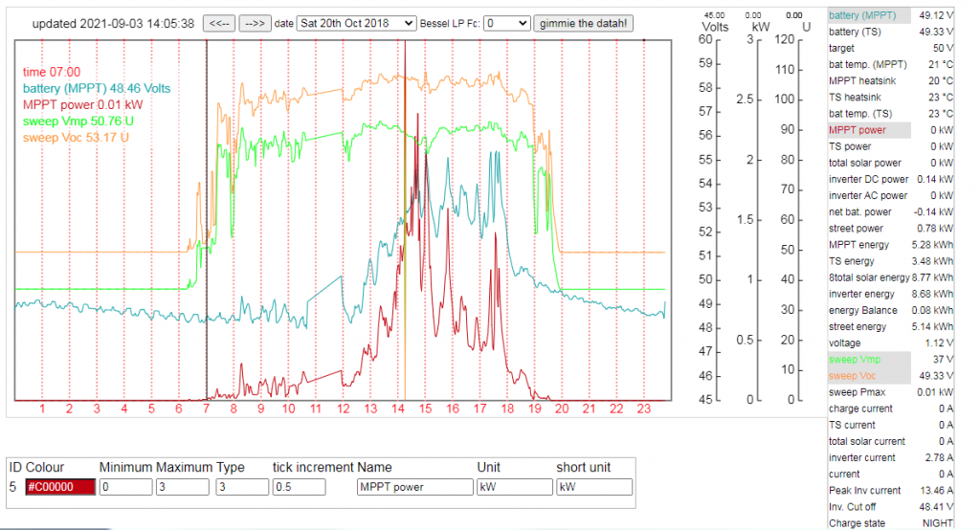980x530 pixels.
Task: Click the Name field containing MPPT power
Action: point(414,487)
